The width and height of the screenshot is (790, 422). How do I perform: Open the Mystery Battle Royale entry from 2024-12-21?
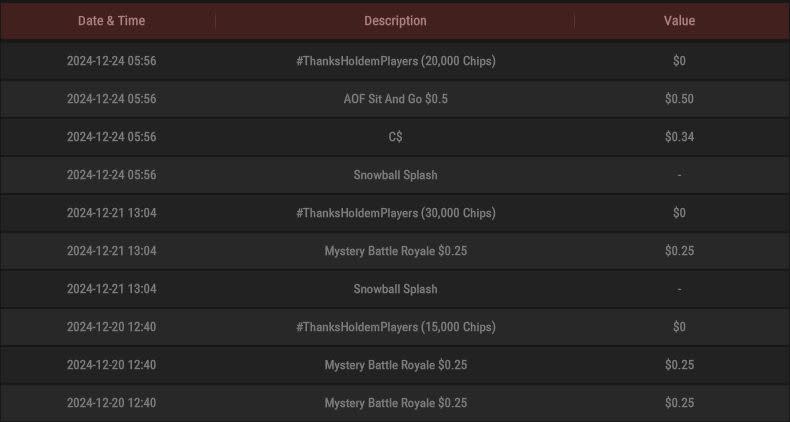396,251
